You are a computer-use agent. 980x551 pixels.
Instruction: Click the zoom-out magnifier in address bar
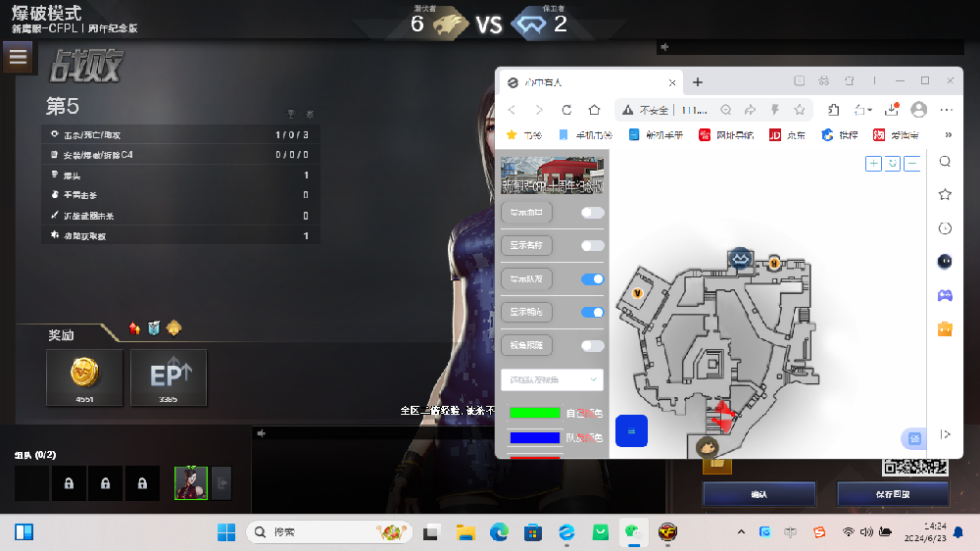[725, 110]
